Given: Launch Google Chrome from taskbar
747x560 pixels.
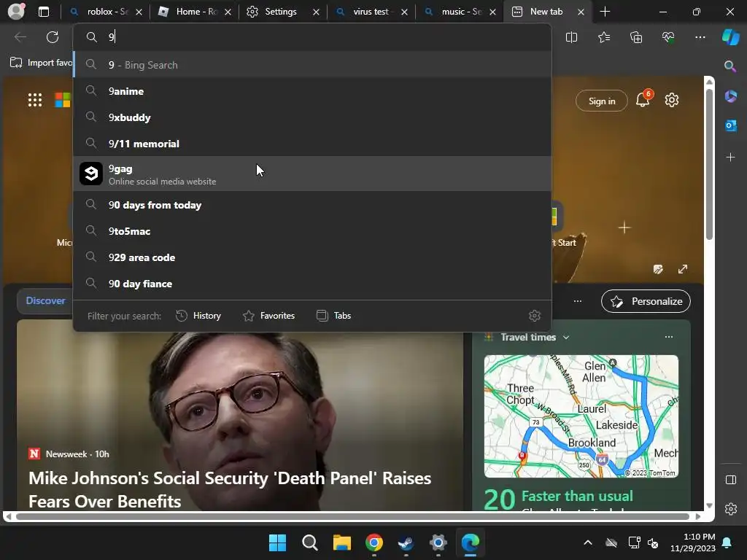Looking at the screenshot, I should point(374,542).
